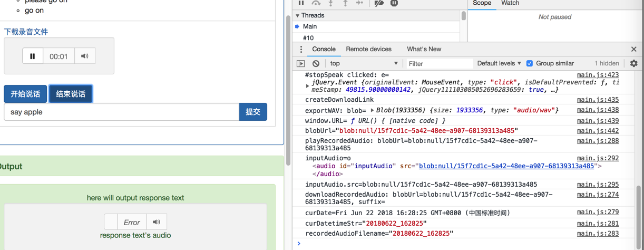Image resolution: width=644 pixels, height=250 pixels.
Task: Click the Error label in the response audio player
Action: coord(132,223)
